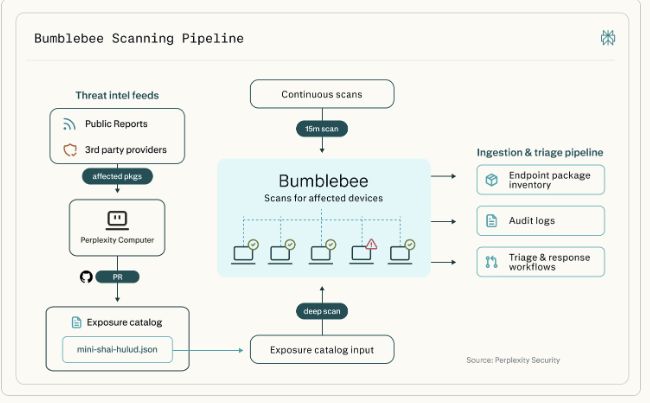The height and width of the screenshot is (403, 650).
Task: Click the last laptop icon with green check
Action: coord(400,253)
